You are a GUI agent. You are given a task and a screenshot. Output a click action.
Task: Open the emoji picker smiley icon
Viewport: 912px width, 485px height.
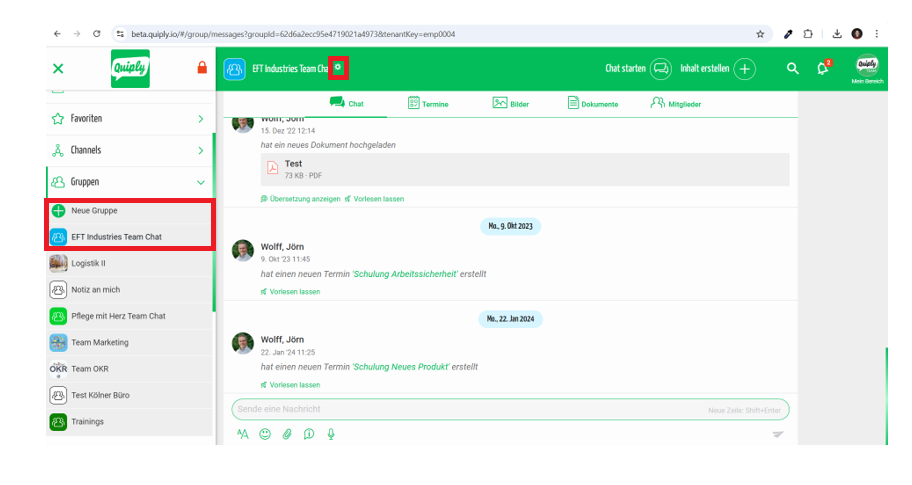265,434
